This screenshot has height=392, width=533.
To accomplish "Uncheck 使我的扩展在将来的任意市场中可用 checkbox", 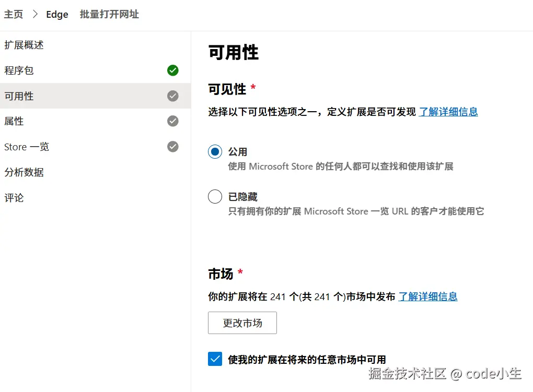I will [215, 359].
